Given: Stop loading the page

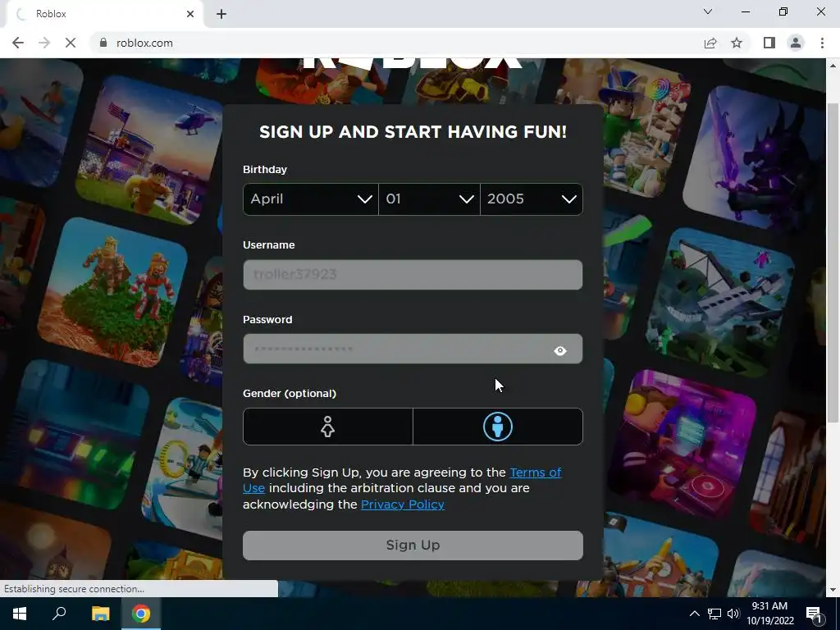Looking at the screenshot, I should [x=71, y=43].
